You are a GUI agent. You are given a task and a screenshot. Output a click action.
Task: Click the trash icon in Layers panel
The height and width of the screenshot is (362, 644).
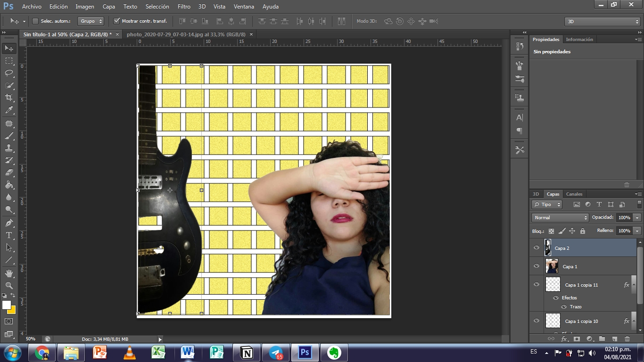[x=627, y=338]
